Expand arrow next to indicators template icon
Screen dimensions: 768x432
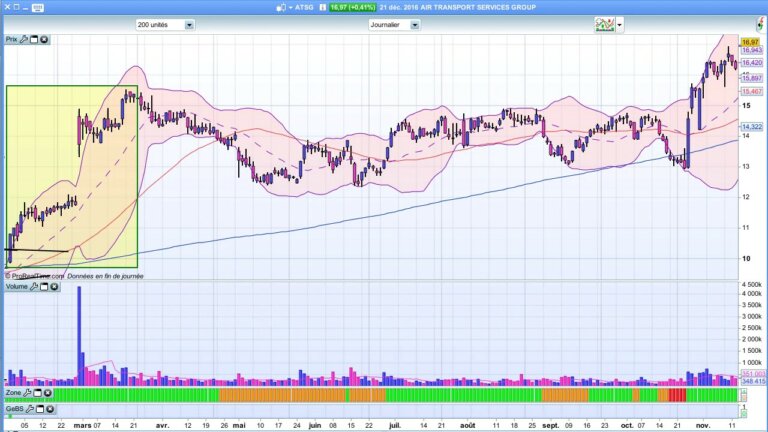620,24
